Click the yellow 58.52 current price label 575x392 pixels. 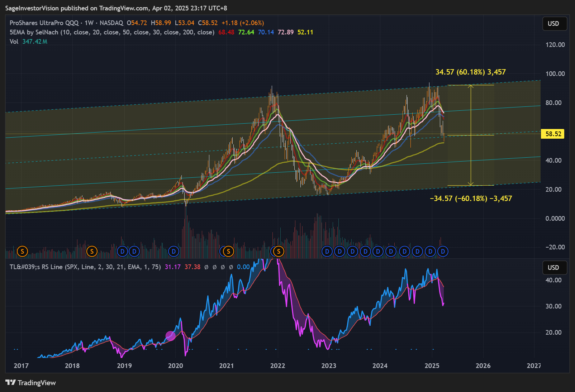coord(553,134)
